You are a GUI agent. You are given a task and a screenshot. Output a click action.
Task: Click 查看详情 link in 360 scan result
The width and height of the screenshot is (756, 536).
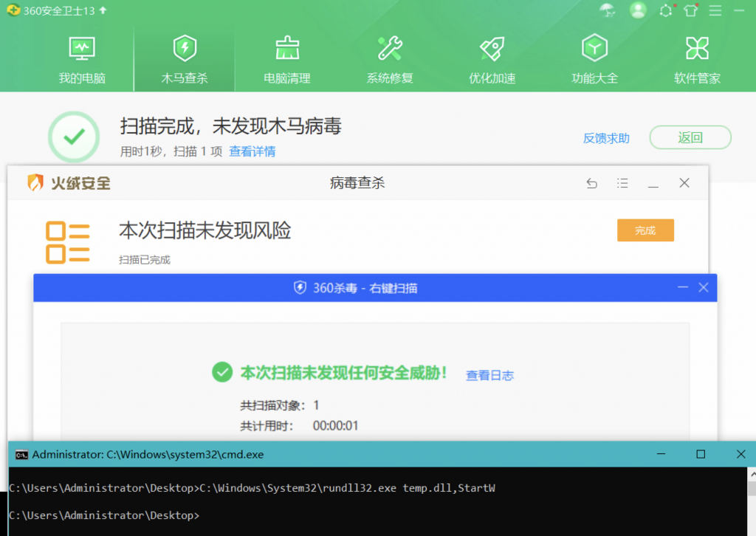[x=252, y=151]
